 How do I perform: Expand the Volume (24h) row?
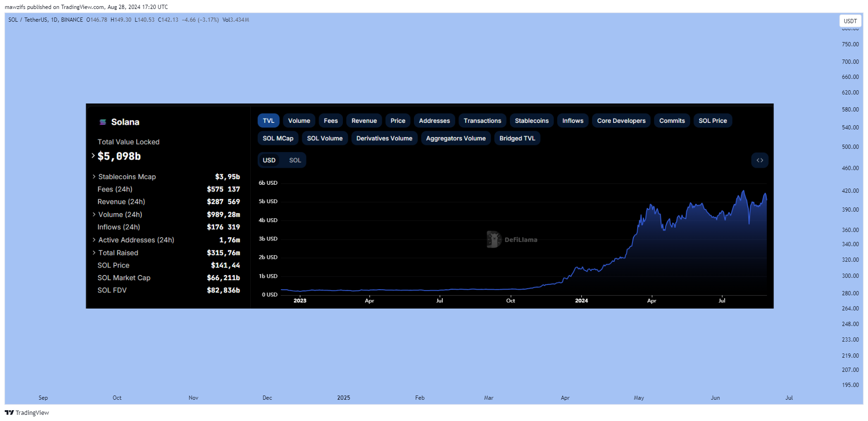pyautogui.click(x=94, y=214)
